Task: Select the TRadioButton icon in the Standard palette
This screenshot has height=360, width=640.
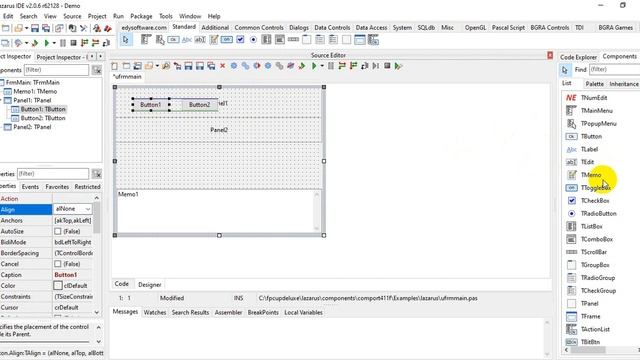Action: point(253,40)
